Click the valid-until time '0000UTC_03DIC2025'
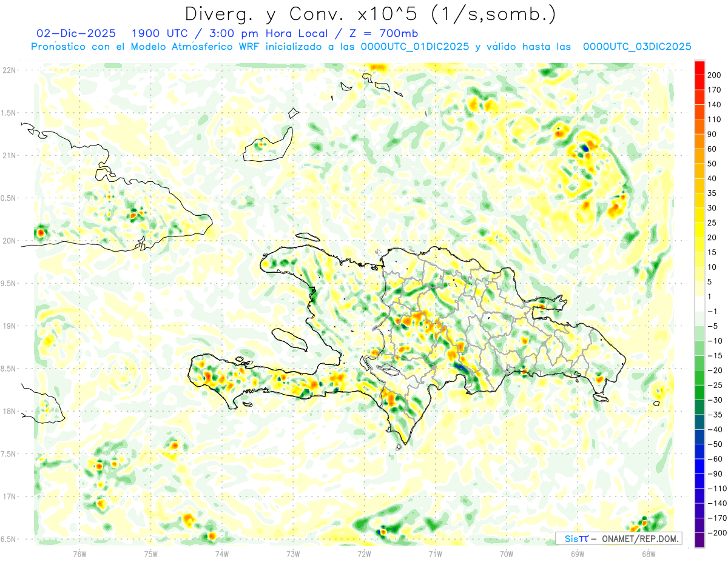The image size is (728, 562). tap(637, 47)
